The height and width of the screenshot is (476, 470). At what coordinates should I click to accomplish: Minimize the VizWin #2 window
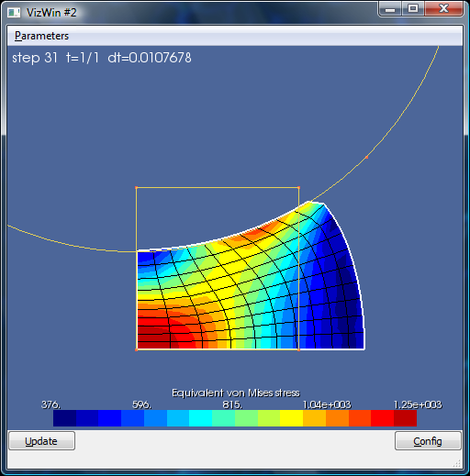tap(390, 8)
